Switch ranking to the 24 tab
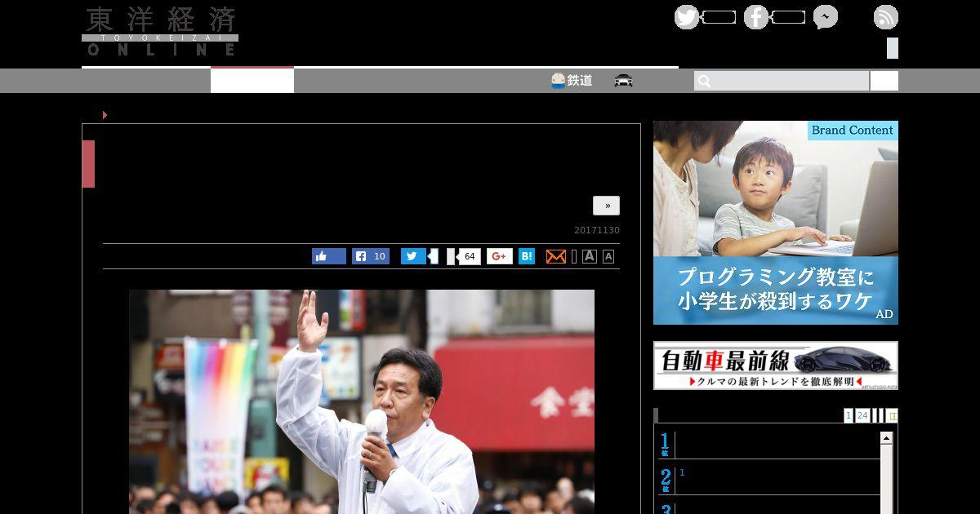980x514 pixels. point(862,415)
